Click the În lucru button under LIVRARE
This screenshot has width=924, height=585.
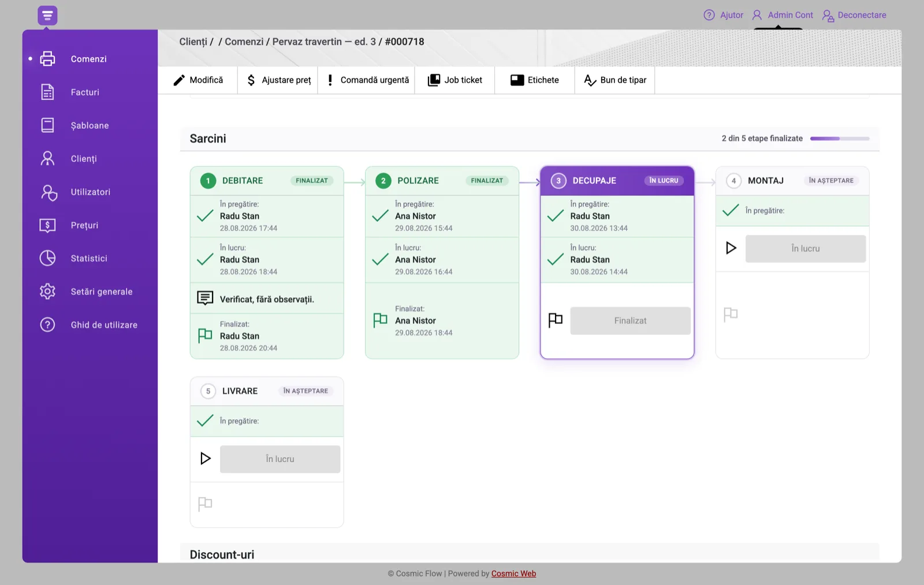point(280,459)
